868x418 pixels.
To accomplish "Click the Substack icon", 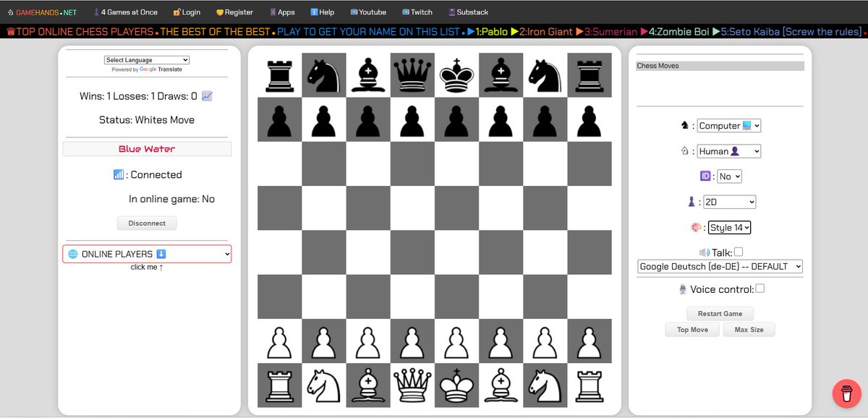I will [x=468, y=12].
